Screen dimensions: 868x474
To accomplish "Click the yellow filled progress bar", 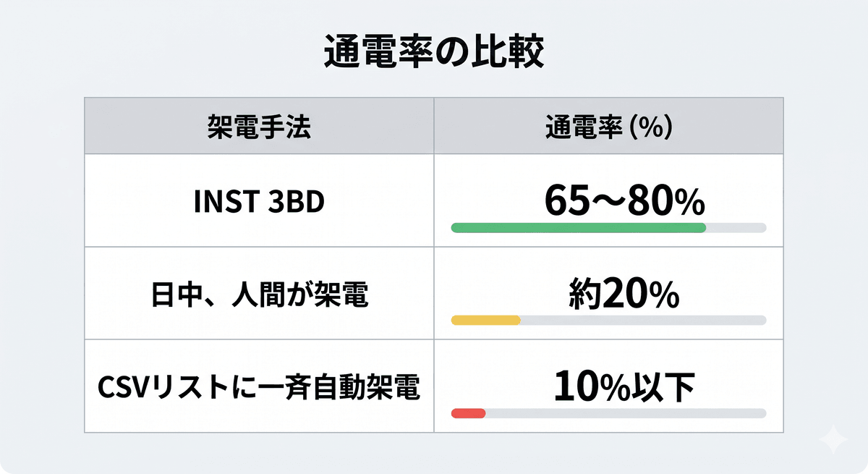I will tap(485, 320).
